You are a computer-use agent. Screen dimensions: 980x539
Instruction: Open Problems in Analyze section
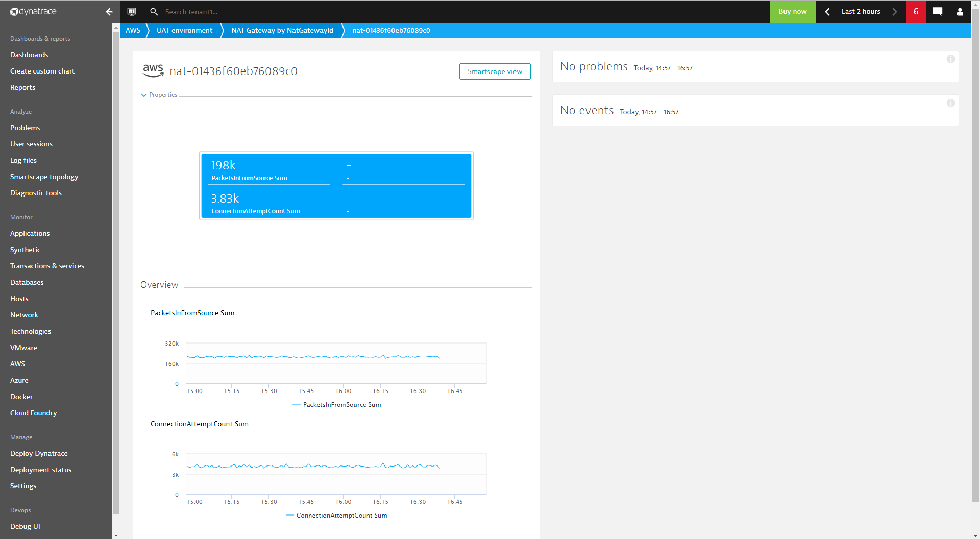tap(25, 128)
